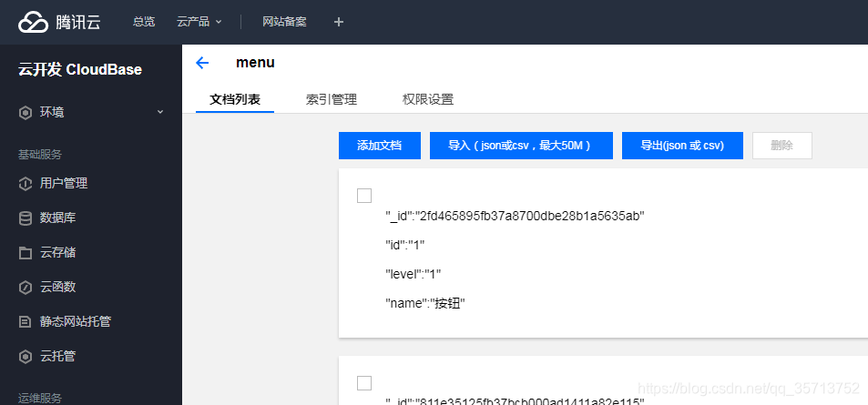Open 网站备案 in the top navigation
Viewport: 868px width, 405px height.
pos(284,22)
